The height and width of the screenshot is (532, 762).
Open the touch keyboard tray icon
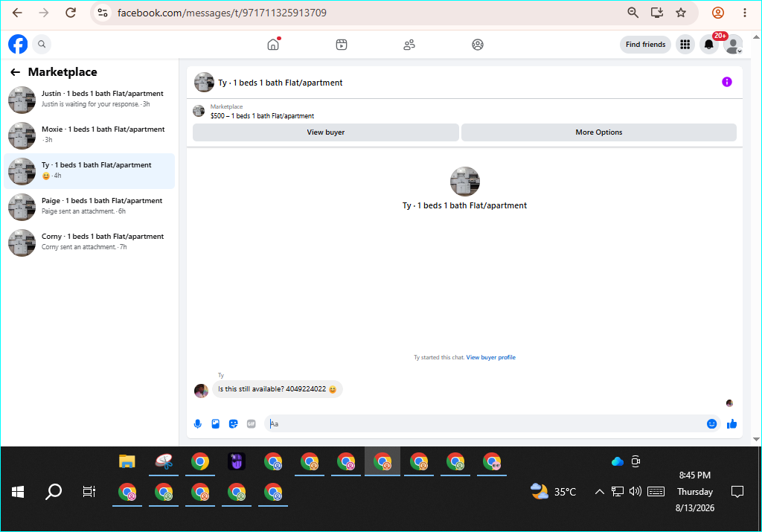pos(656,492)
